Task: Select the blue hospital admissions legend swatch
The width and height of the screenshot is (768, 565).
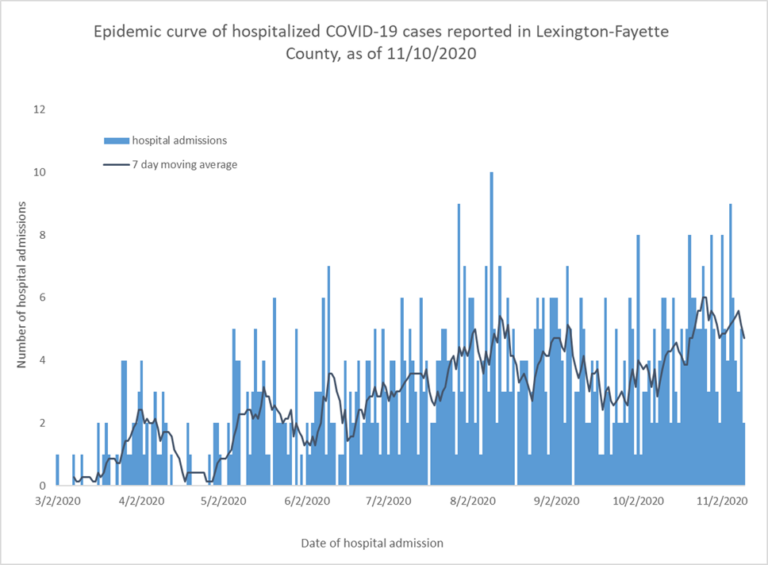Action: [115, 141]
